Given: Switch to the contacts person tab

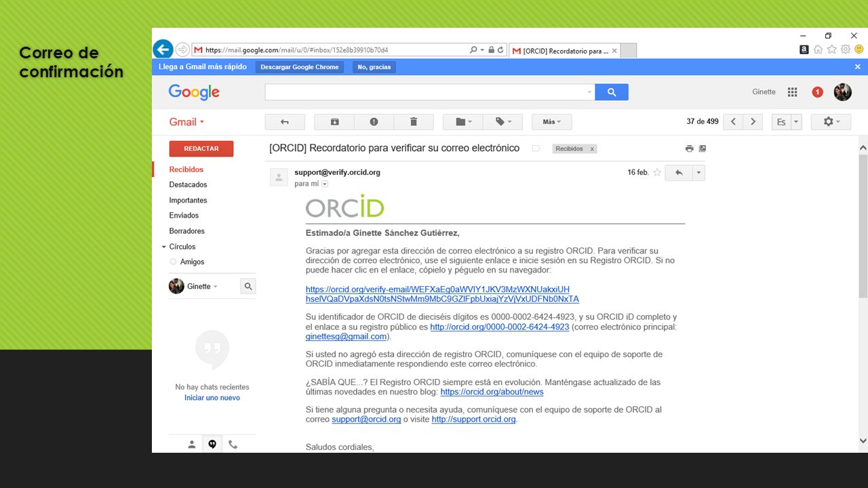Looking at the screenshot, I should point(192,445).
